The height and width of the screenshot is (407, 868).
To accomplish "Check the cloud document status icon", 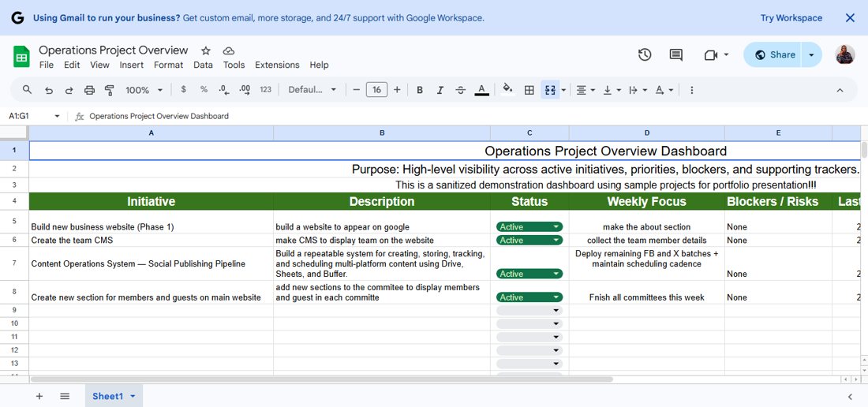I will coord(229,50).
